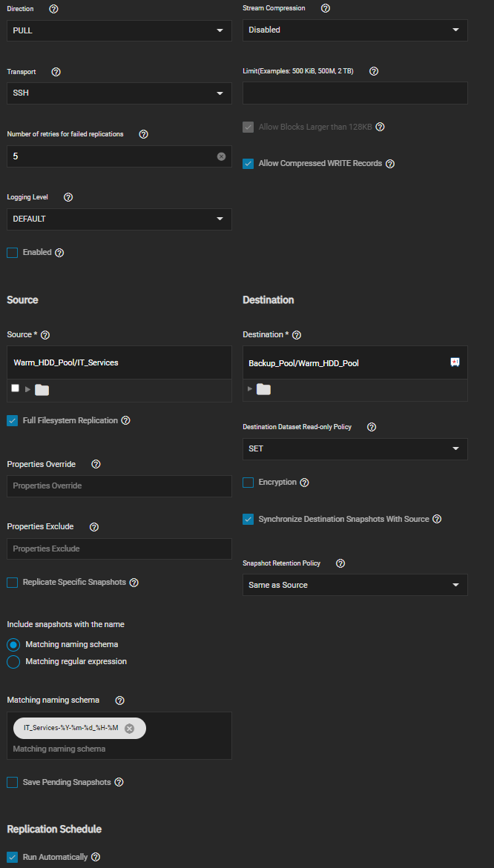The image size is (494, 868).
Task: Click the Matching naming schema text input
Action: [x=119, y=749]
